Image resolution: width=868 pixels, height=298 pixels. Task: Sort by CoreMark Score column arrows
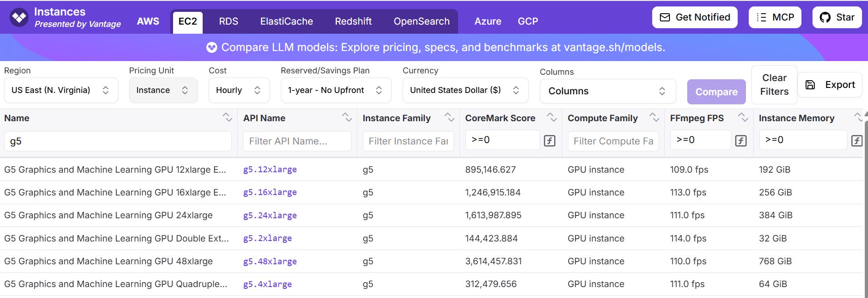[552, 118]
